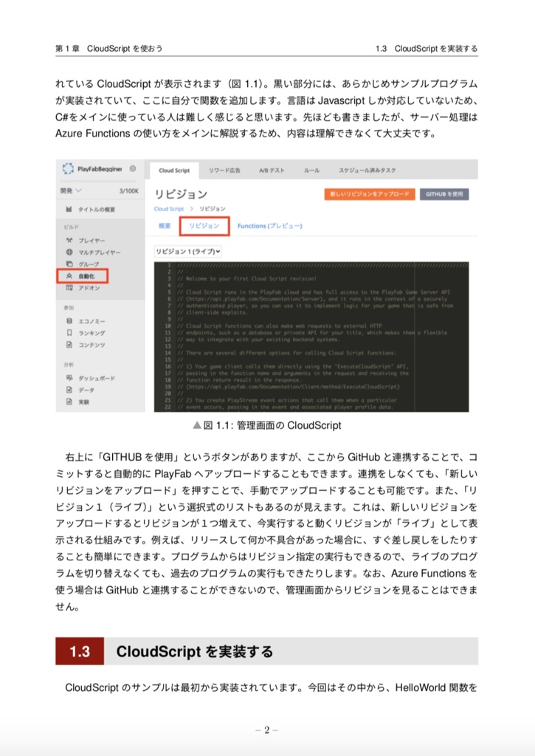This screenshot has width=535, height=756.
Task: Select the リビジョン sub-tab
Action: 204,226
